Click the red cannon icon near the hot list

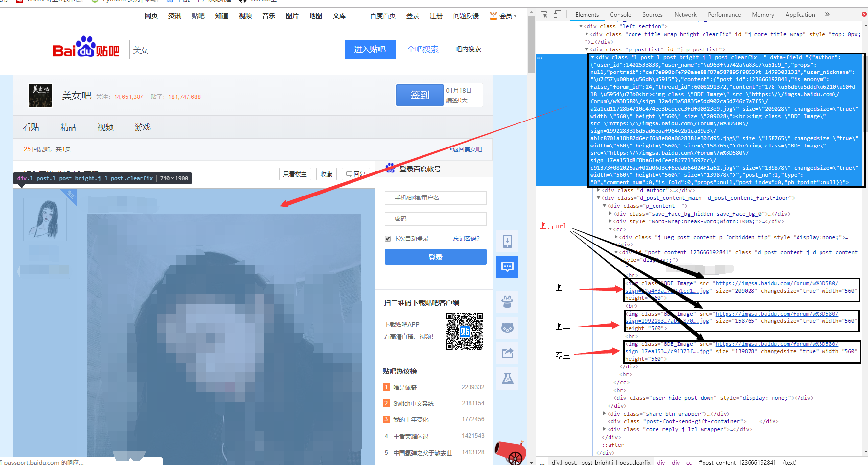[x=511, y=452]
